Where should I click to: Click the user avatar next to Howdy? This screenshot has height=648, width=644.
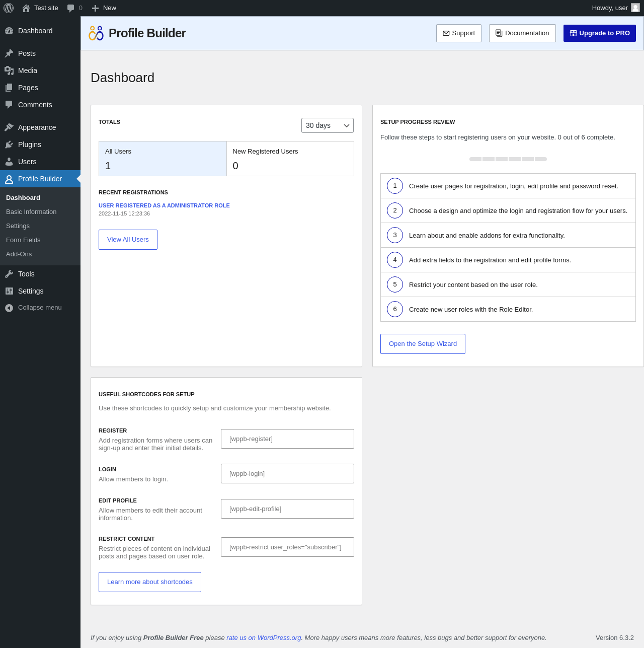[635, 8]
